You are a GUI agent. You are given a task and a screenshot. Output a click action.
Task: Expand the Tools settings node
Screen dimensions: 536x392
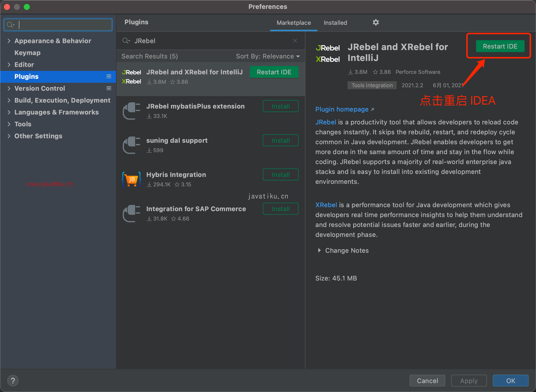[x=9, y=124]
